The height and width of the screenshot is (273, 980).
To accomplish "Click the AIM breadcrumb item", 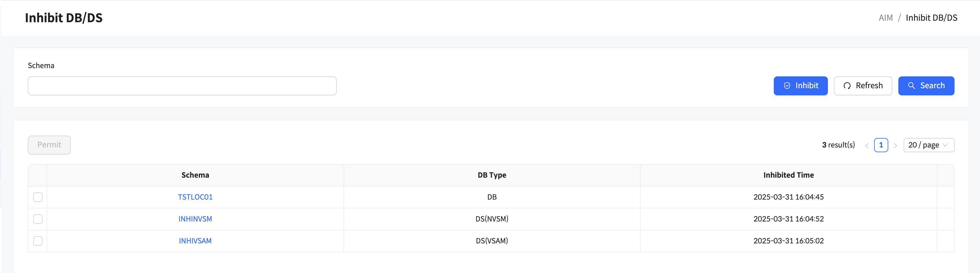I will tap(885, 18).
